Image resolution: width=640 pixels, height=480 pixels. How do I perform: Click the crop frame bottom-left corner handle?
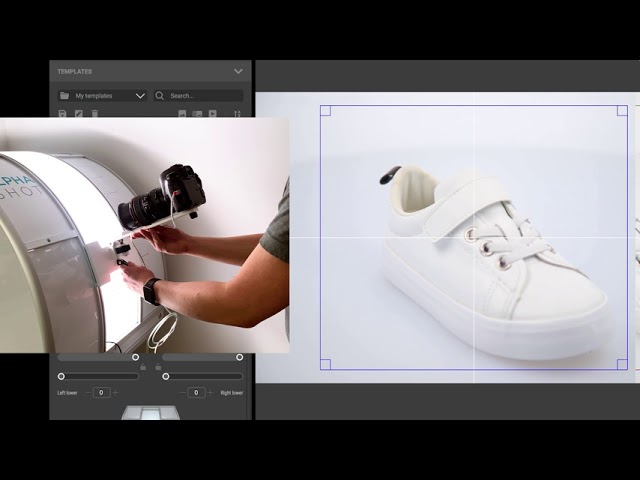point(325,364)
